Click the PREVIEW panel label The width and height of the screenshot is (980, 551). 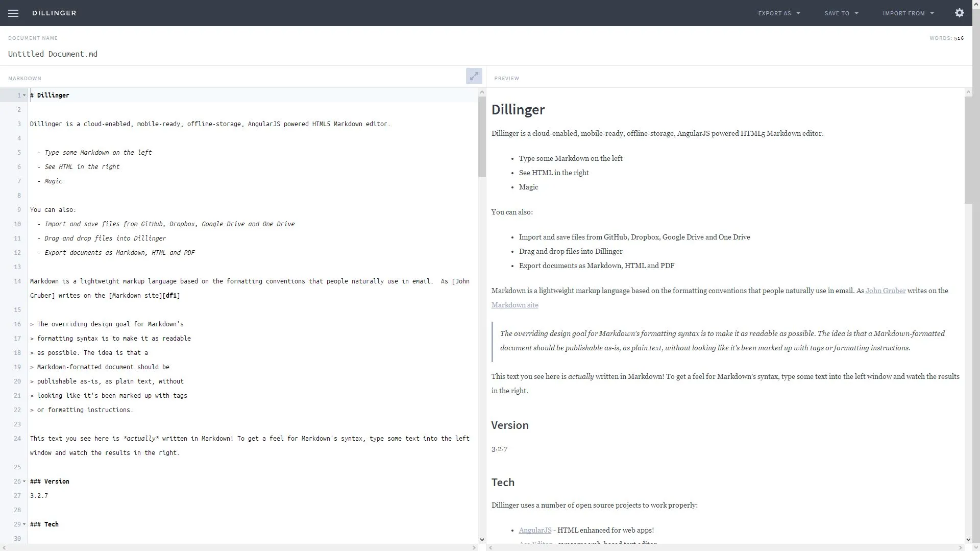click(x=506, y=78)
